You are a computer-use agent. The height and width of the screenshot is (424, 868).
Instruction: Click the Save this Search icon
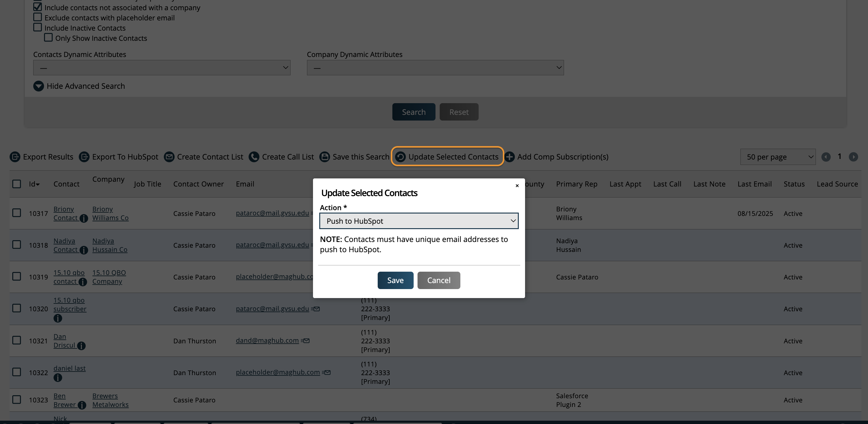(x=324, y=157)
